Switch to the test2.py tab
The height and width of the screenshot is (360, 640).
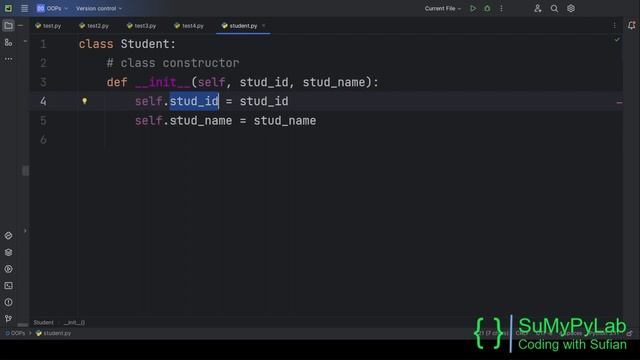tap(94, 26)
